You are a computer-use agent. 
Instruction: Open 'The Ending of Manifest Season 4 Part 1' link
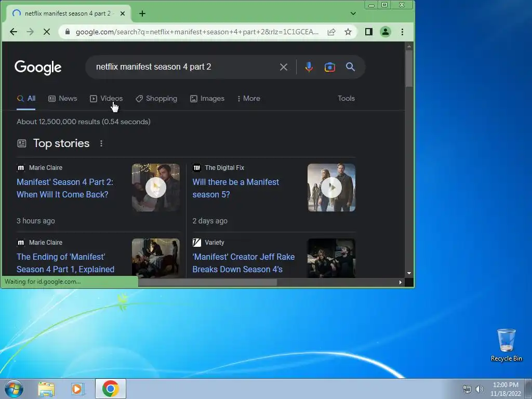tap(65, 263)
